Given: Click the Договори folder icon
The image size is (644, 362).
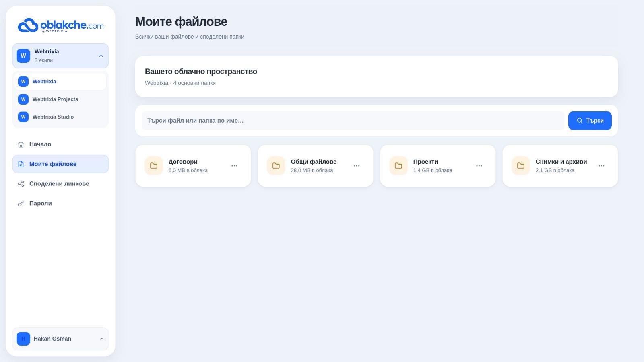Looking at the screenshot, I should (154, 166).
